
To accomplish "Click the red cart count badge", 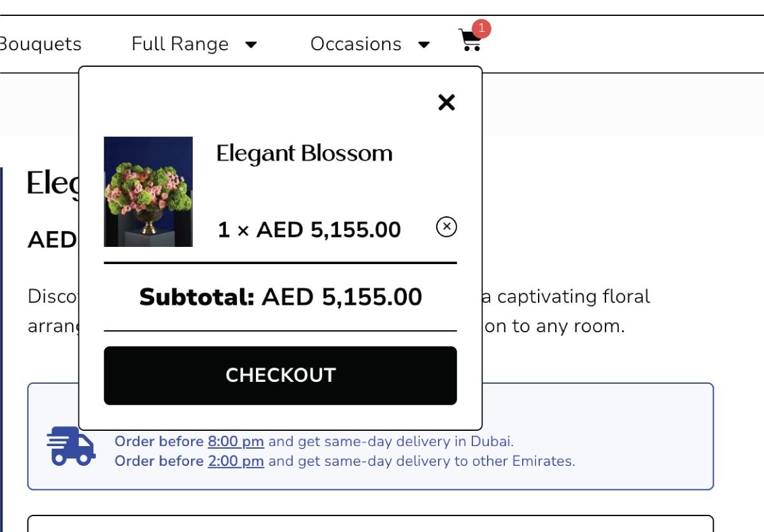I will point(482,28).
